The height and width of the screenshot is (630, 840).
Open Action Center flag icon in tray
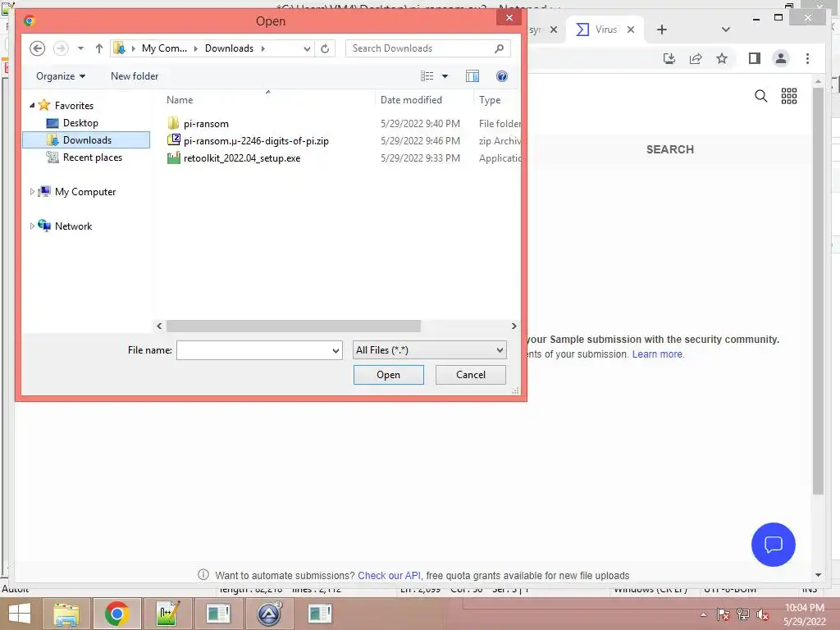[724, 614]
